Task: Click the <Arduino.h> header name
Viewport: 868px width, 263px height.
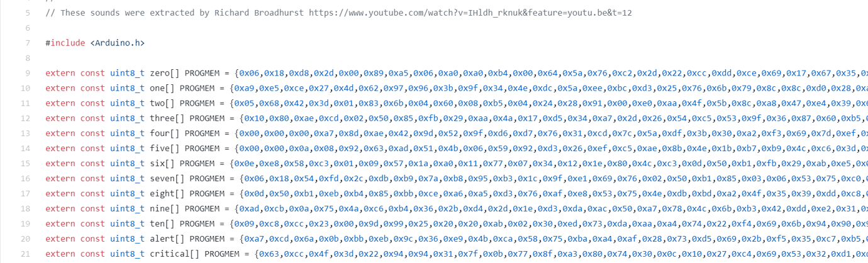Action: tap(118, 43)
